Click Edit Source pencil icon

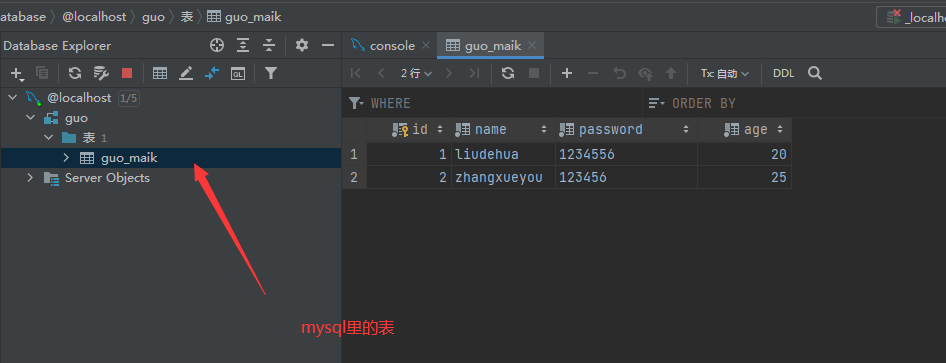point(186,74)
